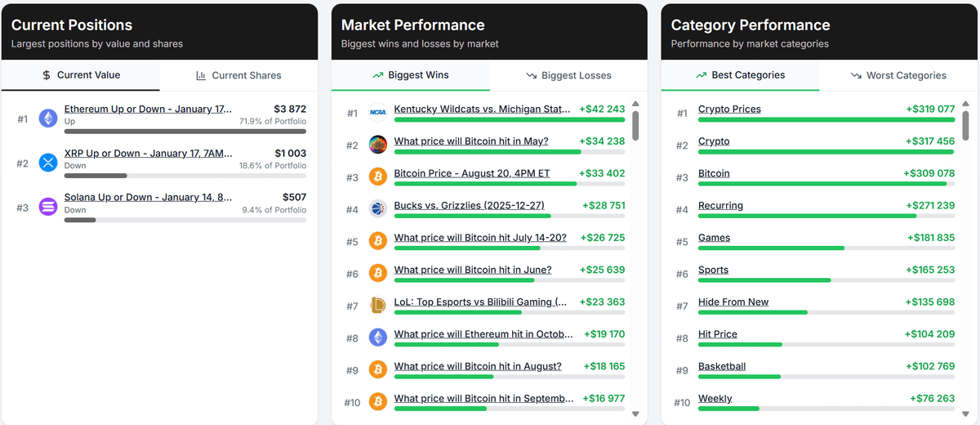The image size is (980, 425).
Task: Click the Solana coin icon in position #3
Action: pyautogui.click(x=48, y=208)
